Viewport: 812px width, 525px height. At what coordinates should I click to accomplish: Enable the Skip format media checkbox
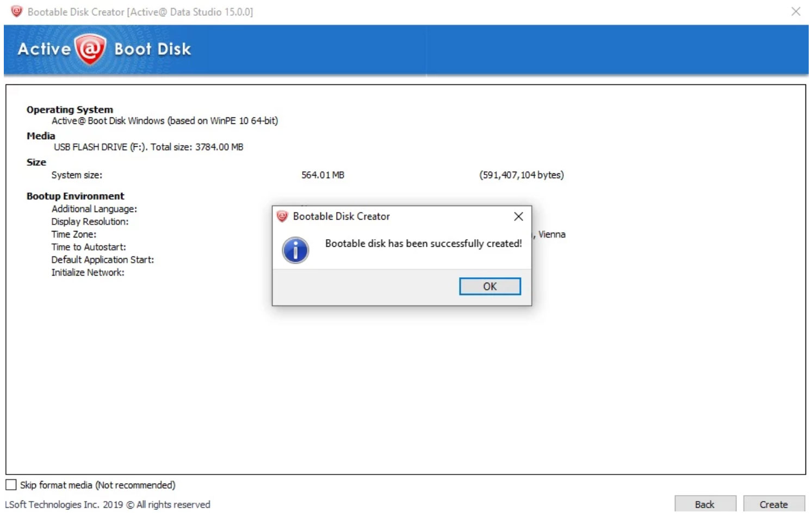pyautogui.click(x=10, y=485)
